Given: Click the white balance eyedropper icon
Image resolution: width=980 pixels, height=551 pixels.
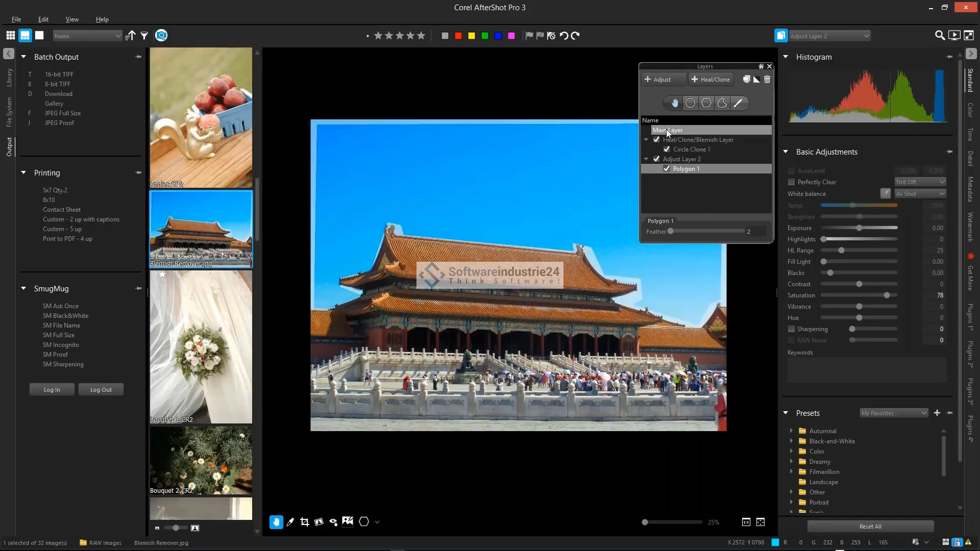Looking at the screenshot, I should 885,193.
